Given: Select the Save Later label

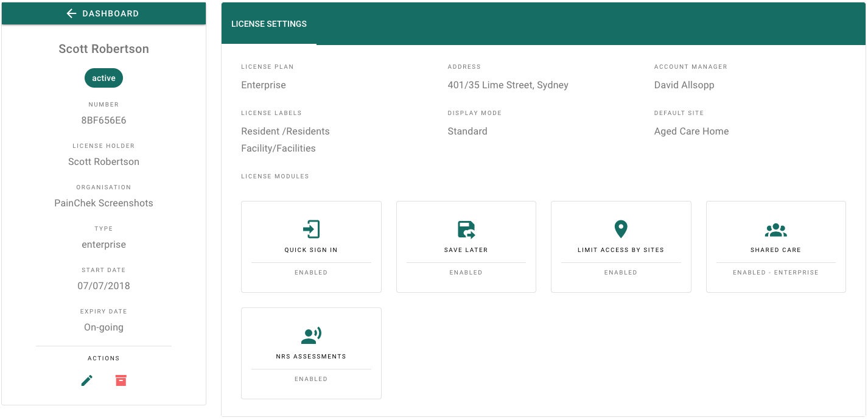Looking at the screenshot, I should [466, 250].
